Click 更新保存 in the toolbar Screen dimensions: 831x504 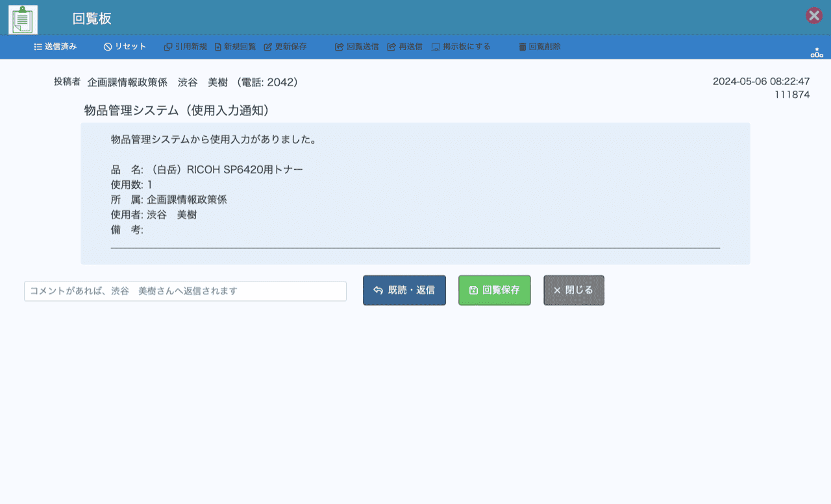pos(286,47)
